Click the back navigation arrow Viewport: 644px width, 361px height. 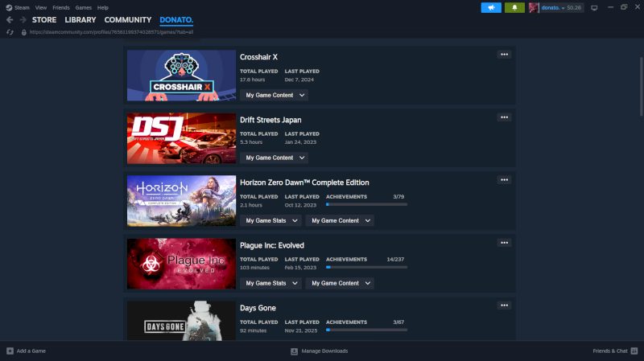point(10,19)
